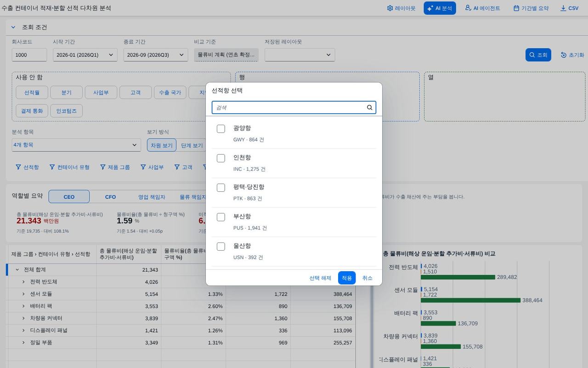Switch to the 물류 책임자 tab
Viewport: 588px width, 368px height.
coord(192,197)
